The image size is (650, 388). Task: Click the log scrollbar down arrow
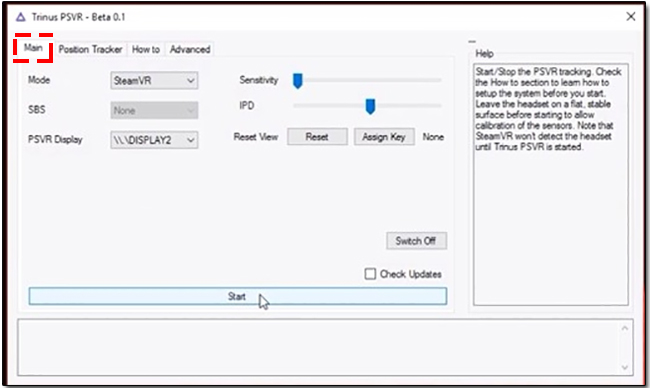(625, 367)
